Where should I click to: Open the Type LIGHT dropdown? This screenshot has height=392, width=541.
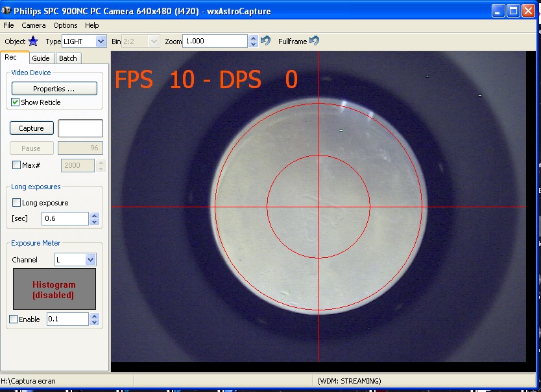[x=101, y=41]
